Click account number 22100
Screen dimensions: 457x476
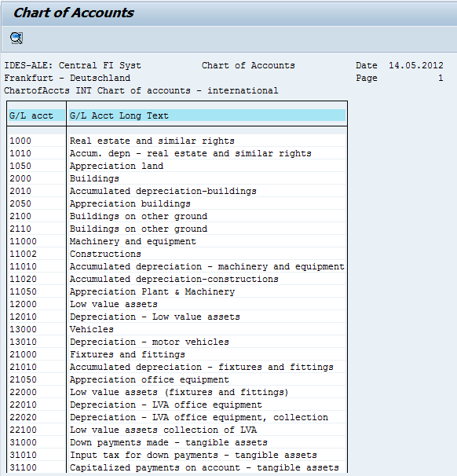[x=23, y=430]
